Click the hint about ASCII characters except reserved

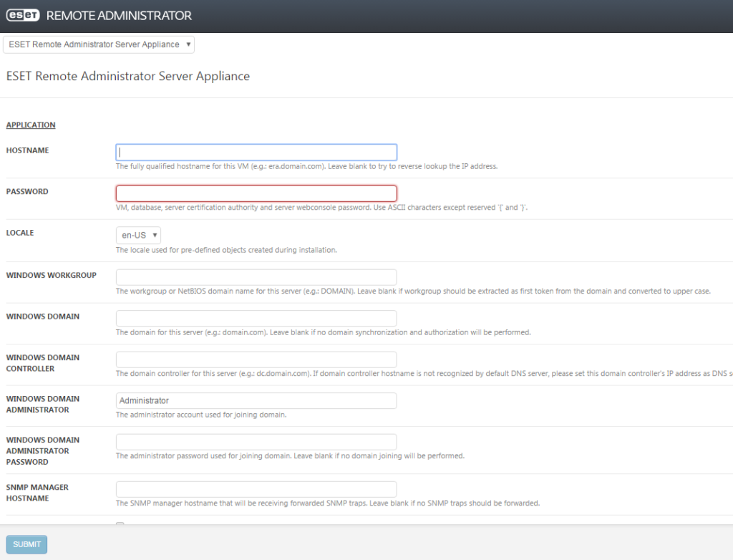pyautogui.click(x=321, y=207)
